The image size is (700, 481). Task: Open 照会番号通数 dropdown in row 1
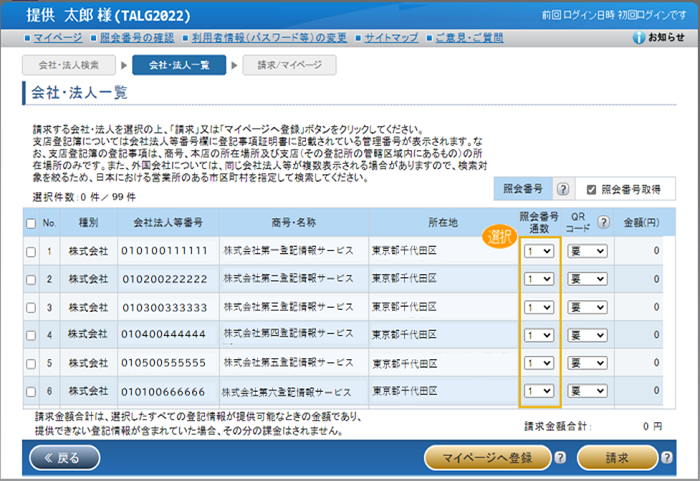[x=539, y=250]
